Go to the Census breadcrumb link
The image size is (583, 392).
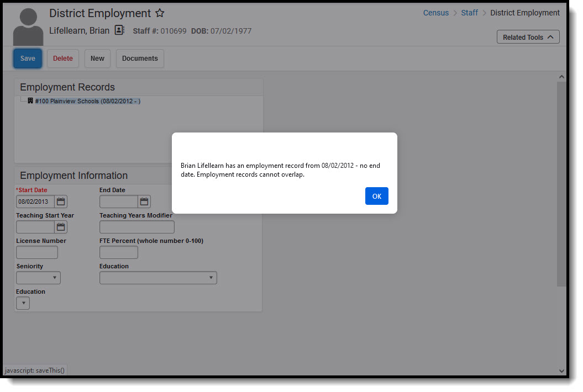point(436,13)
